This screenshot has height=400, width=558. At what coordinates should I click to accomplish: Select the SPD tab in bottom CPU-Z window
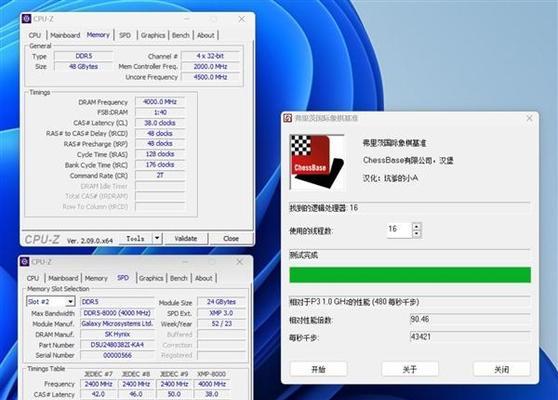click(123, 278)
